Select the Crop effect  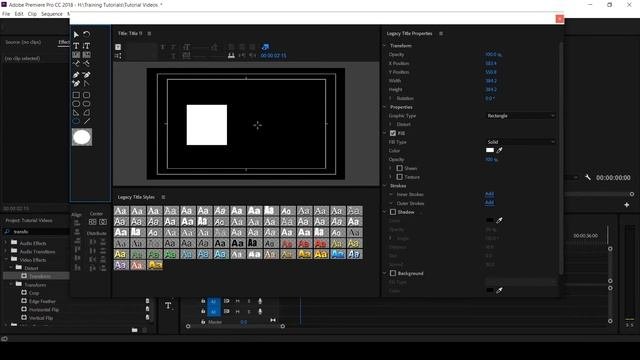point(34,293)
